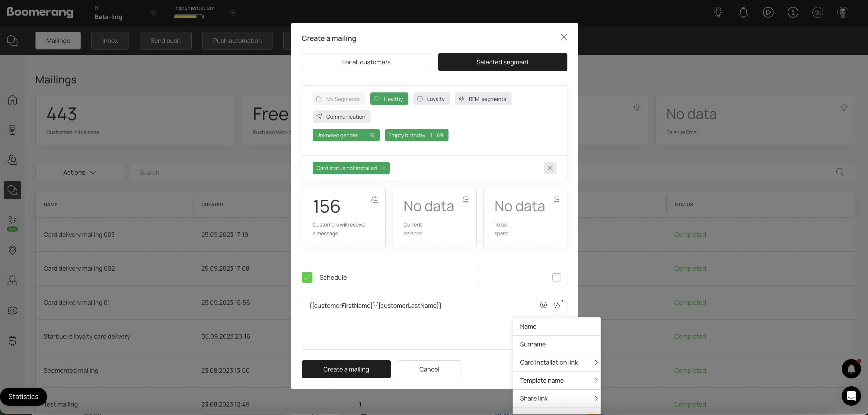Open support chat bubble widget
Screen dimensions: 868x415
click(x=851, y=396)
